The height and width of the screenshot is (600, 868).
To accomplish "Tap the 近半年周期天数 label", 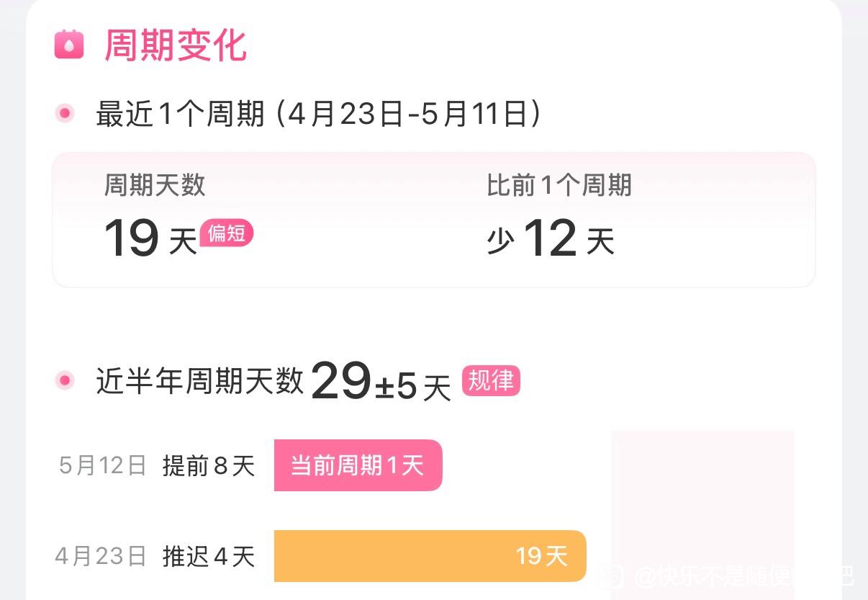I will (x=200, y=380).
